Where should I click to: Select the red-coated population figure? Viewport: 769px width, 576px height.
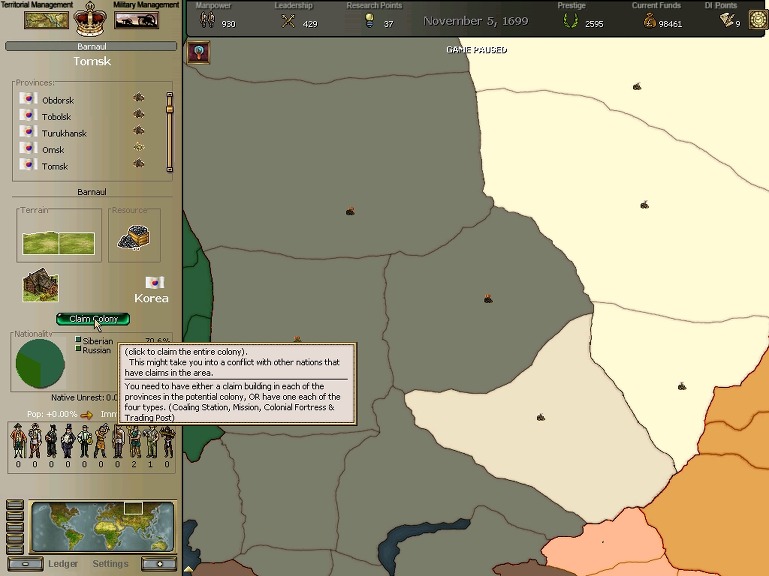[x=18, y=441]
